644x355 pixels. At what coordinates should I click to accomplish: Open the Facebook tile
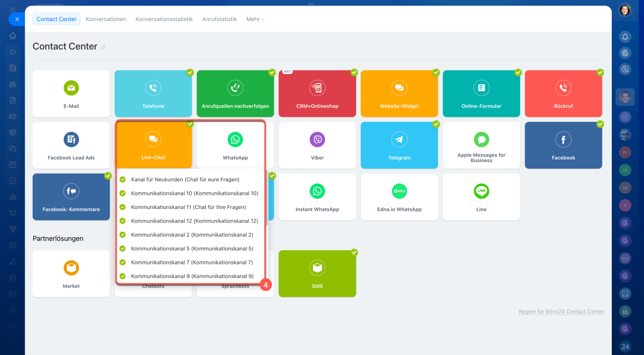[563, 145]
